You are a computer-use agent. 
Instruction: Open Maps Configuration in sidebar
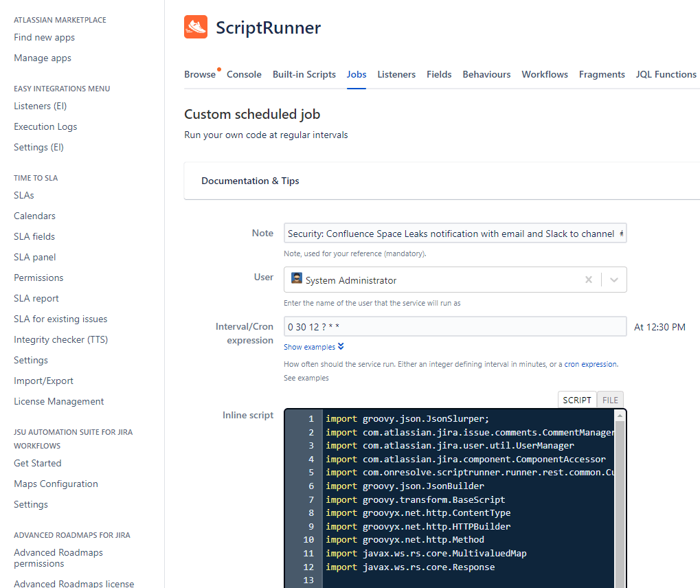point(56,484)
